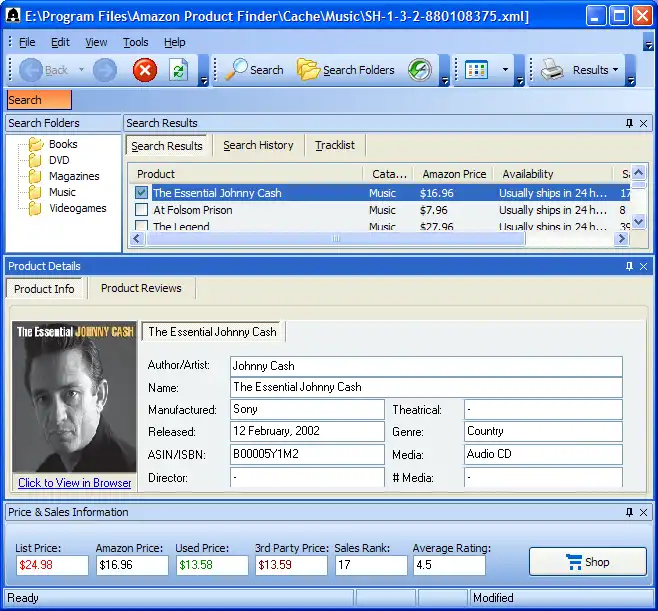Click the Johnny Cash album cover thumbnail

coord(74,397)
